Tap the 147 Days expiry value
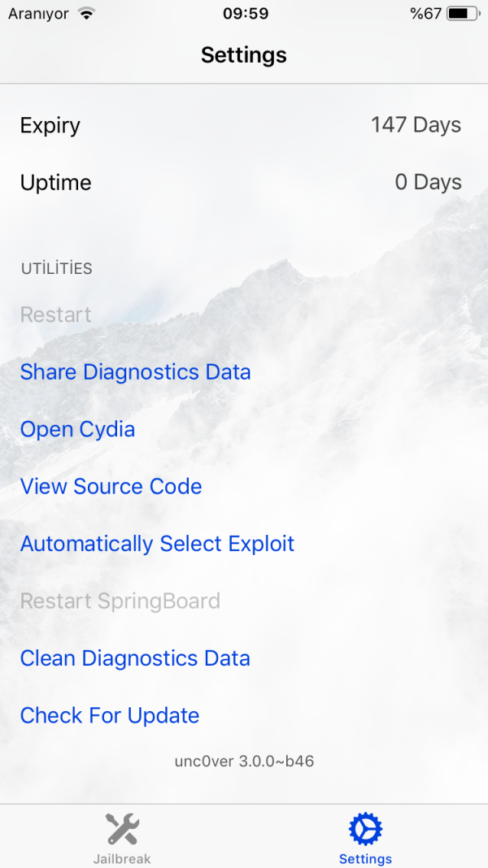Image resolution: width=488 pixels, height=868 pixels. [416, 125]
